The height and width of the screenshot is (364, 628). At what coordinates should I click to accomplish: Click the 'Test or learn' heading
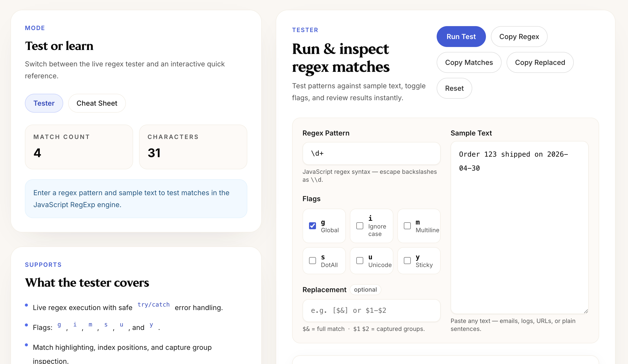pos(59,46)
